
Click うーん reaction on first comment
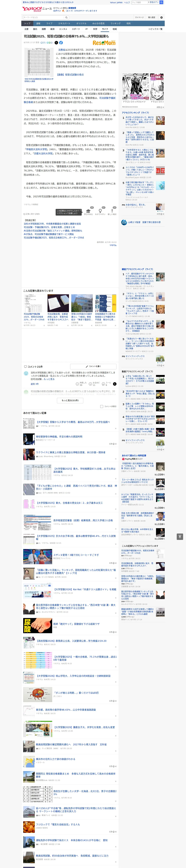(x=107, y=384)
